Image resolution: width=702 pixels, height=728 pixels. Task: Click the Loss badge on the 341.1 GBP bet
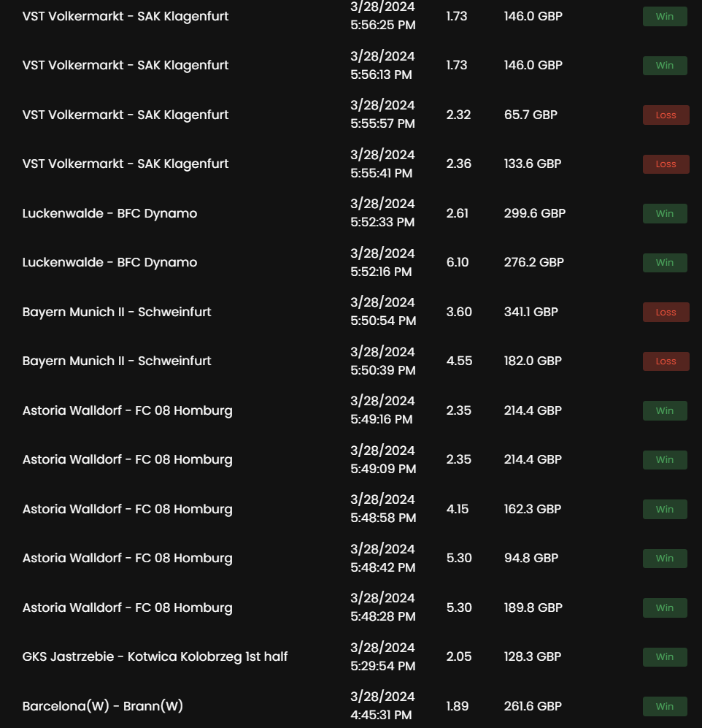tap(666, 312)
